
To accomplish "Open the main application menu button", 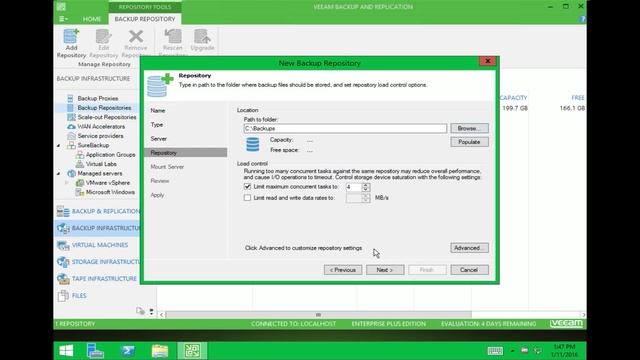I will pos(63,19).
